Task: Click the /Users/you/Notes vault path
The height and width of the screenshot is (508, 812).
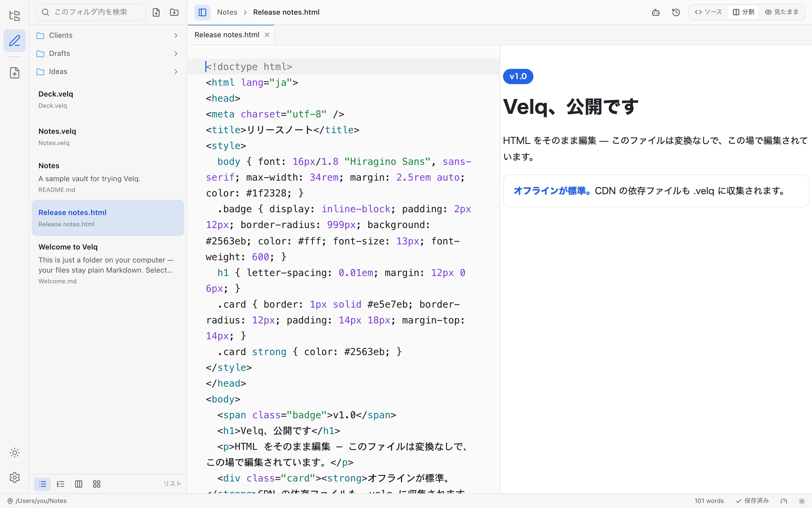Action: click(x=41, y=501)
